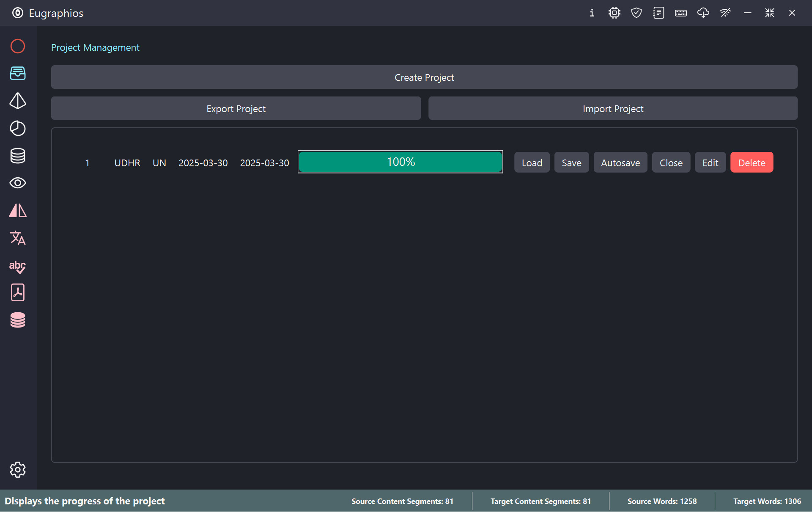812x512 pixels.
Task: Open the project inbox sidebar icon
Action: [18, 73]
